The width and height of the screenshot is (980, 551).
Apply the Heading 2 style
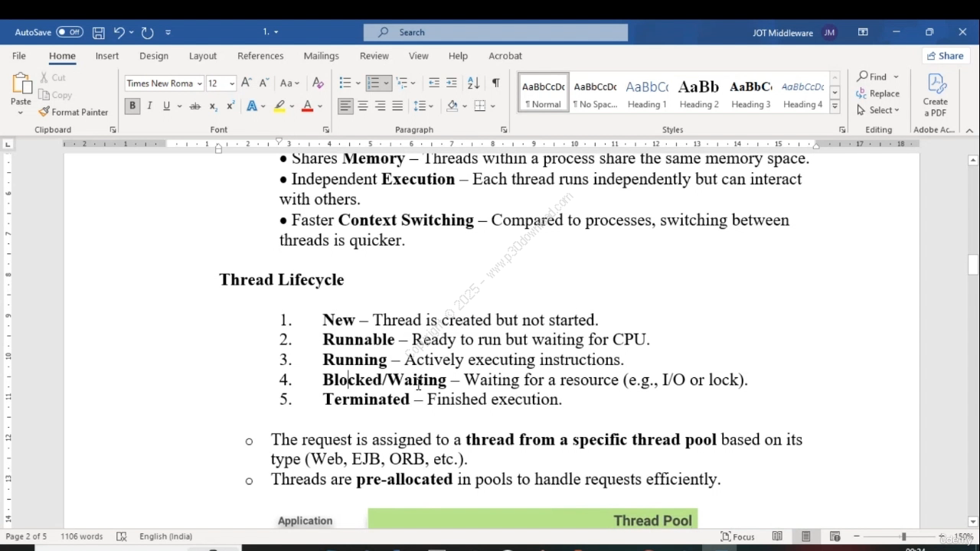pyautogui.click(x=699, y=93)
